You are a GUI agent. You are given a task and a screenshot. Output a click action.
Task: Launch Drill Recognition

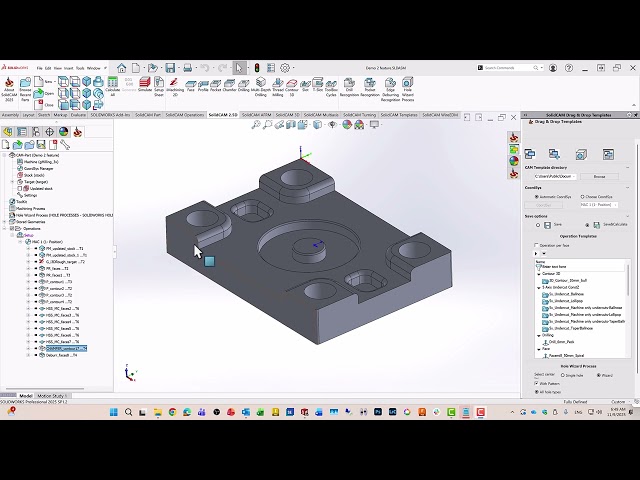coord(349,87)
